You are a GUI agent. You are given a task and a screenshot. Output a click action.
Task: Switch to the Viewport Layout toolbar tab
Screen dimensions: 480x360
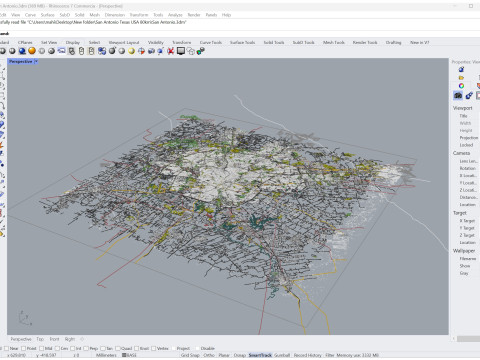click(x=124, y=42)
